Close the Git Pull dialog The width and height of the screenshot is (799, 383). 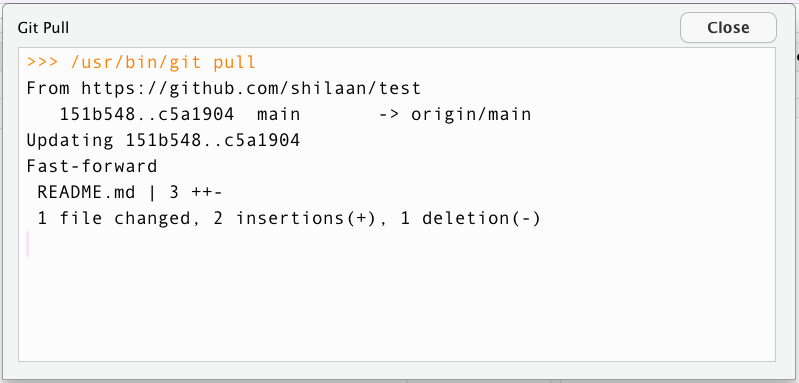tap(728, 28)
